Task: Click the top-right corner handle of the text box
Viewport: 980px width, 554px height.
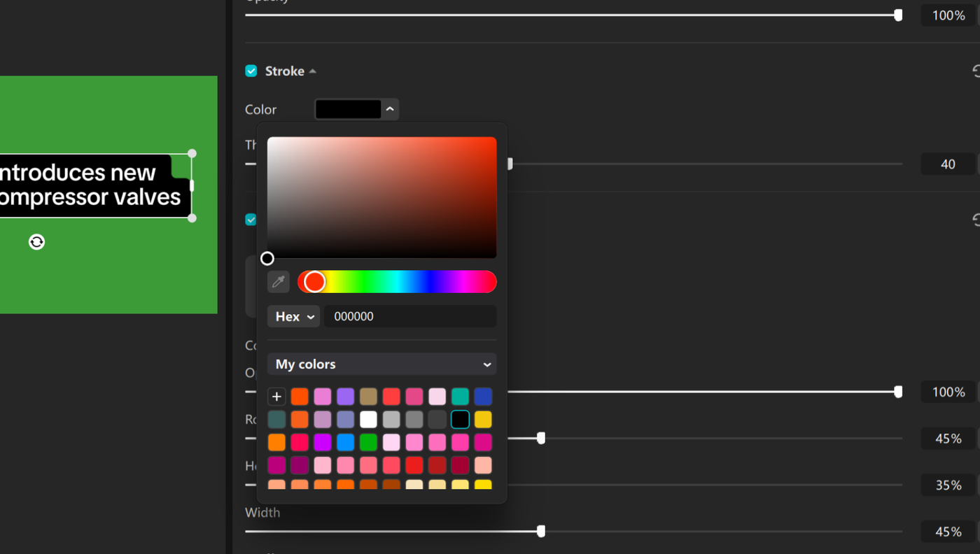Action: (x=192, y=153)
